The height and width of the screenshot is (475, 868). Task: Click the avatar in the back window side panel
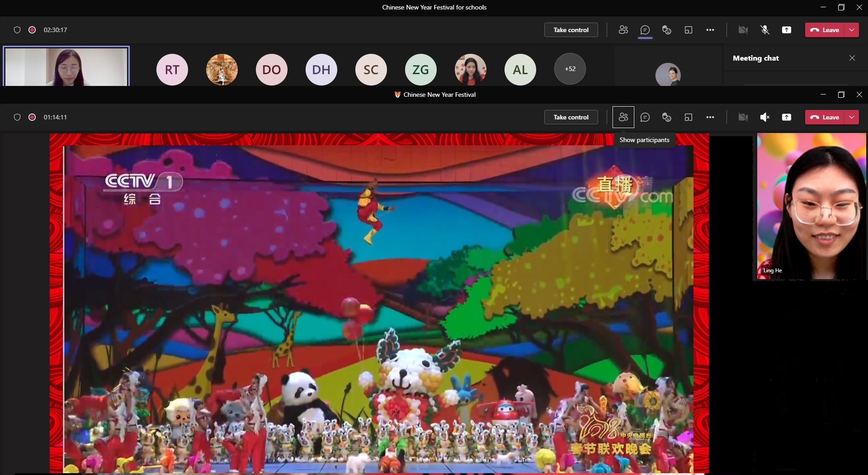click(668, 75)
